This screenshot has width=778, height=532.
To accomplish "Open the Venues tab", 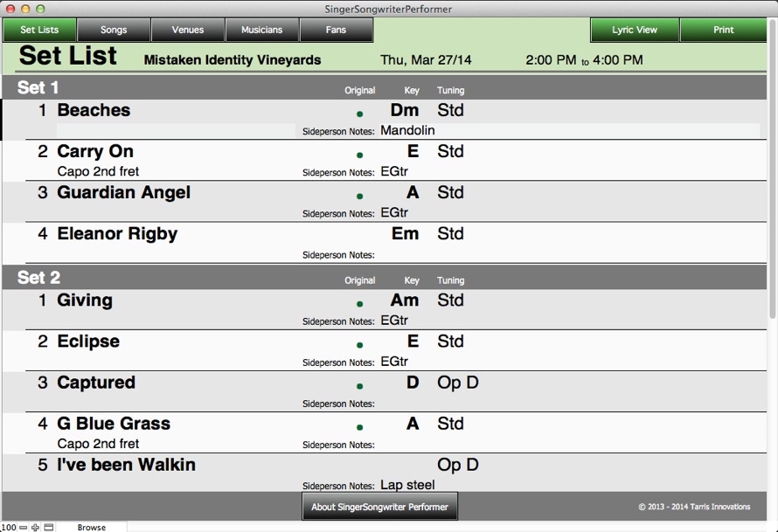I will coord(188,30).
